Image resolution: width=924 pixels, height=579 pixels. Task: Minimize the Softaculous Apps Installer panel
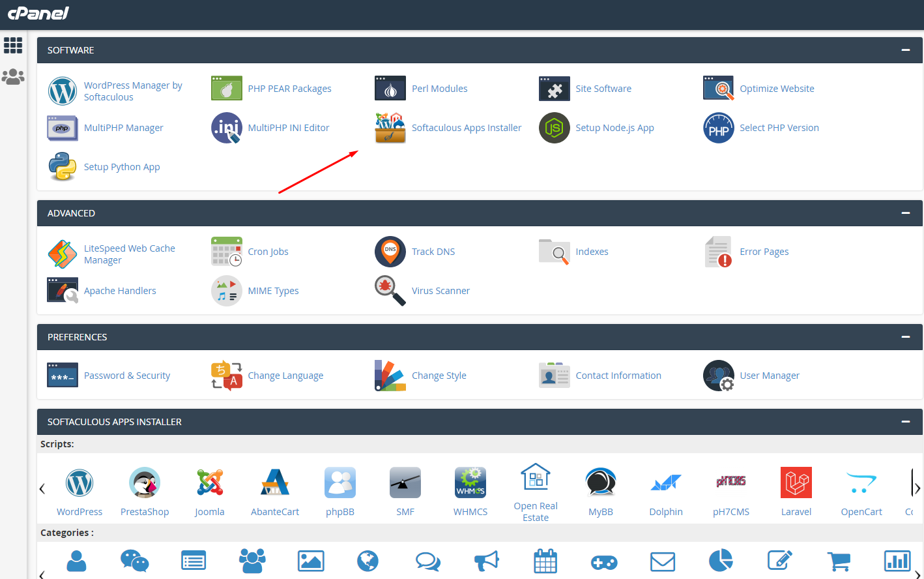tap(905, 422)
